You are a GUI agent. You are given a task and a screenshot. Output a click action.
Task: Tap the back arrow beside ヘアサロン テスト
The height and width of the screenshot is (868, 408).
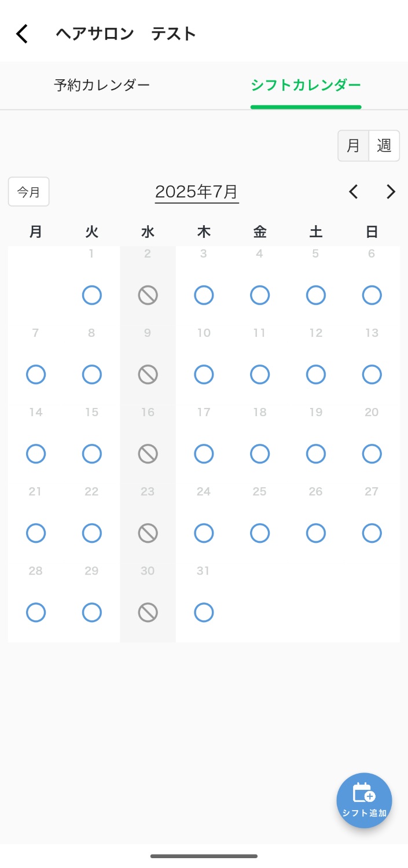(22, 34)
